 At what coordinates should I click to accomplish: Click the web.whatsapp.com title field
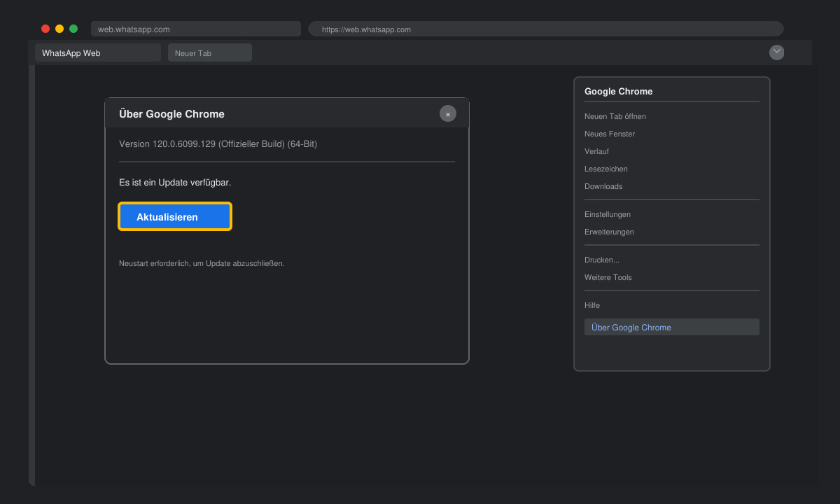[x=196, y=29]
